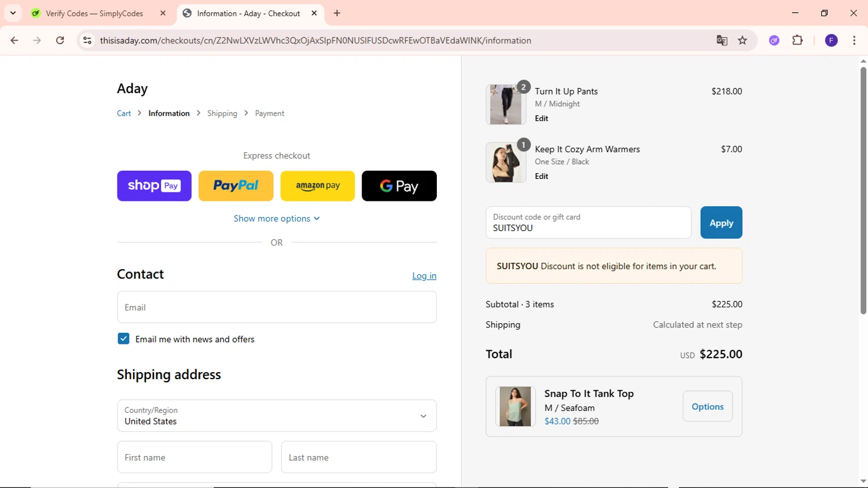The height and width of the screenshot is (488, 868).
Task: Go to Cart breadcrumb link
Action: (124, 113)
